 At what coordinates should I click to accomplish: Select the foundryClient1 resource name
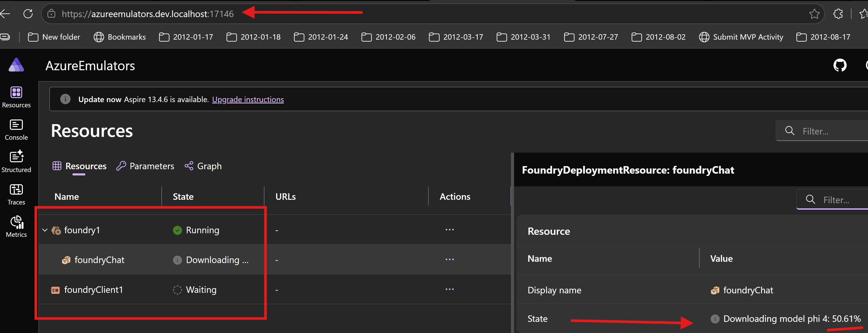tap(93, 290)
